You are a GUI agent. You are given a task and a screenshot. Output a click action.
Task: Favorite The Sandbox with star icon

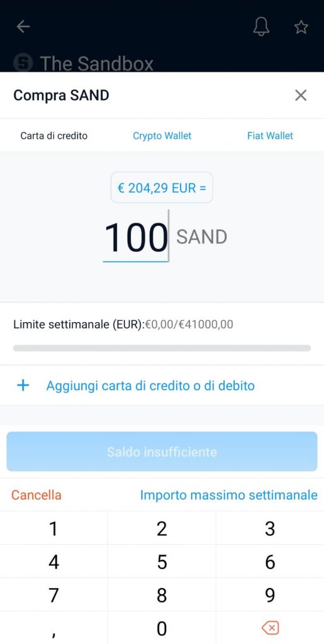click(x=301, y=27)
